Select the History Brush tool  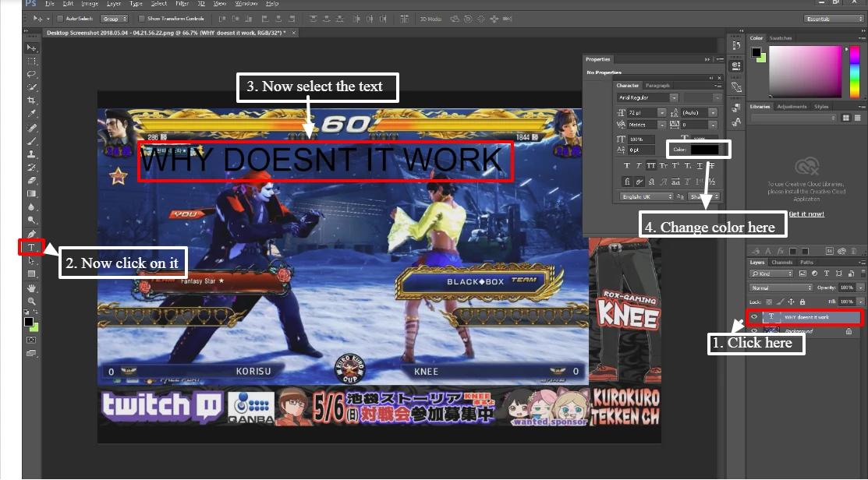31,168
